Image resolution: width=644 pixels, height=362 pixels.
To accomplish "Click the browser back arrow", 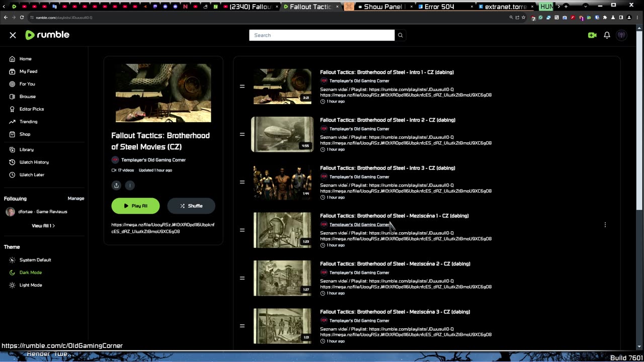I will point(6,17).
